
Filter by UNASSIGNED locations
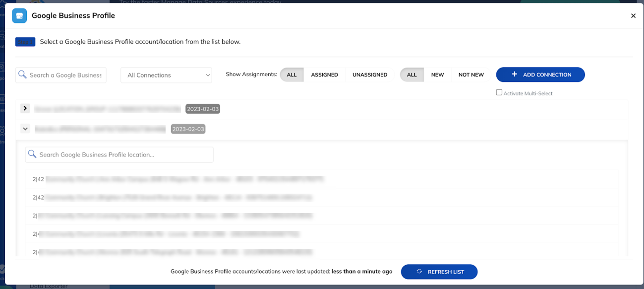[x=370, y=75]
